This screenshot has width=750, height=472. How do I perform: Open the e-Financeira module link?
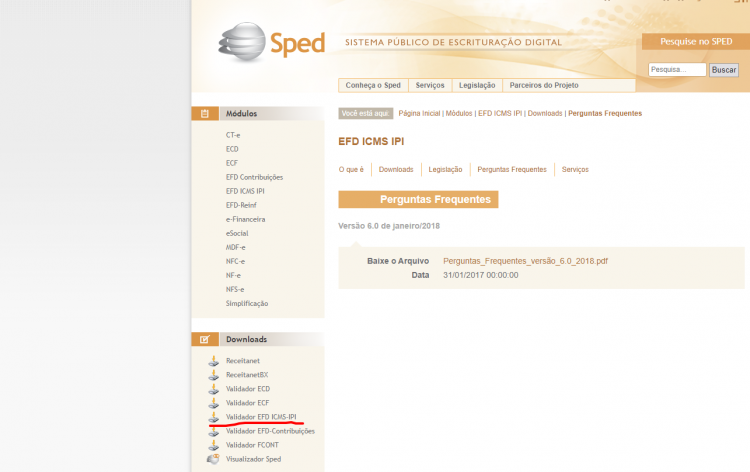click(245, 219)
